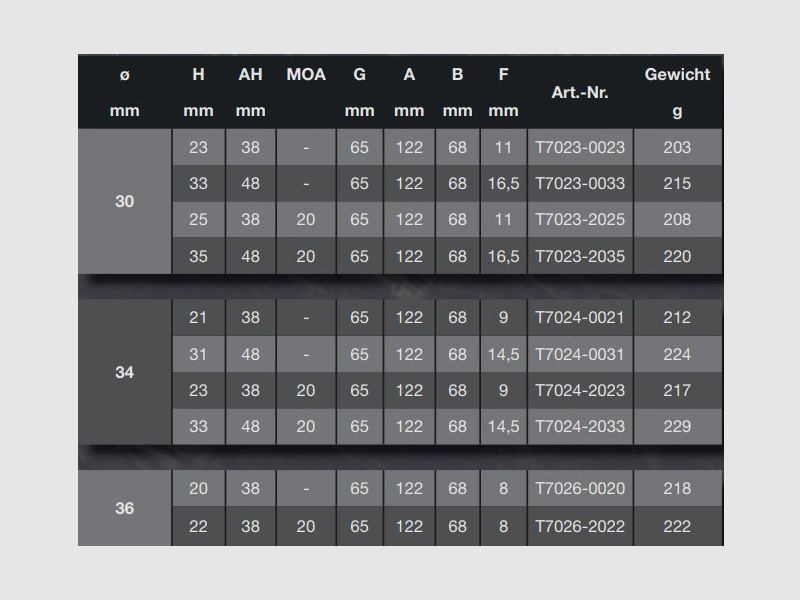Select article number T7024-2033

580,427
